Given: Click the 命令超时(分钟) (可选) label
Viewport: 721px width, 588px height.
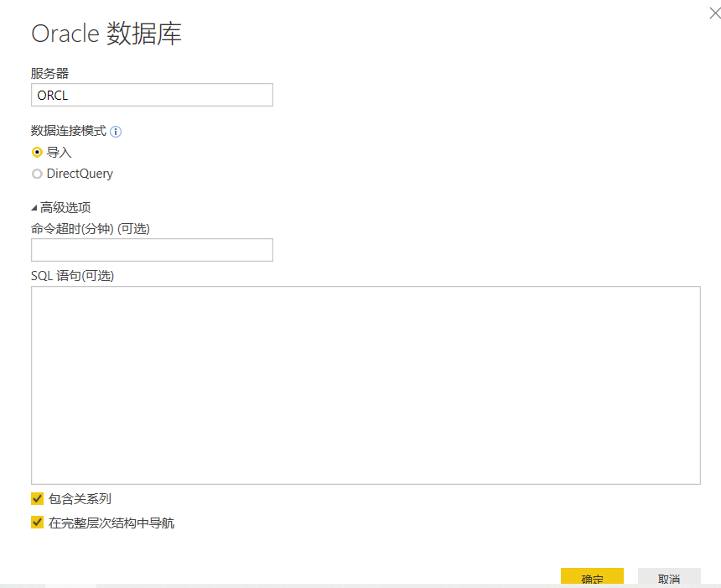Looking at the screenshot, I should [x=91, y=229].
